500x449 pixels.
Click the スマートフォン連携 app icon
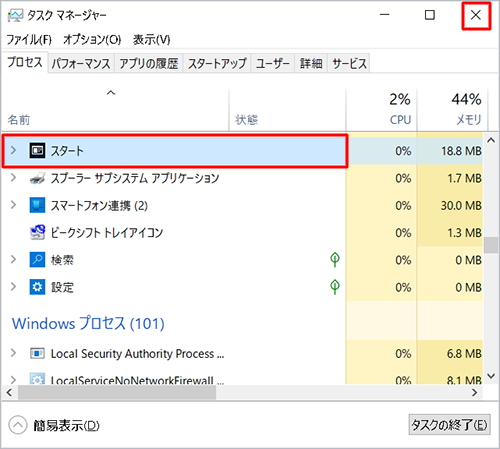coord(37,205)
